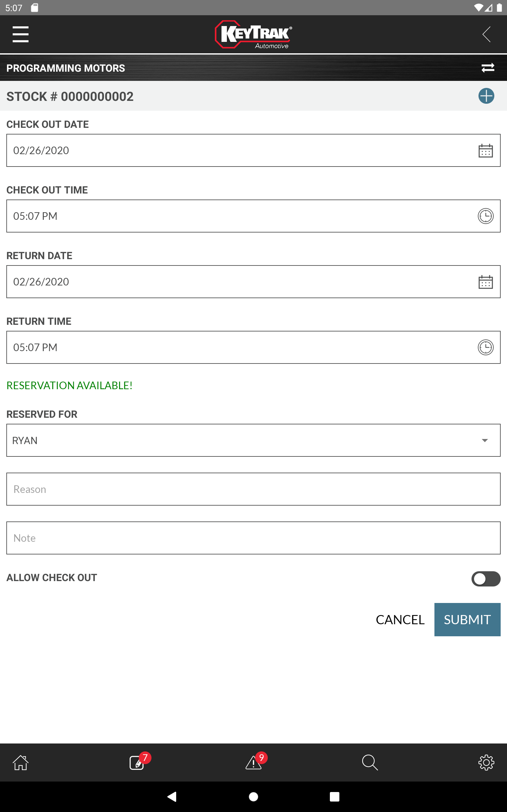Expand the Reserved For dropdown showing RYAN

pos(253,440)
